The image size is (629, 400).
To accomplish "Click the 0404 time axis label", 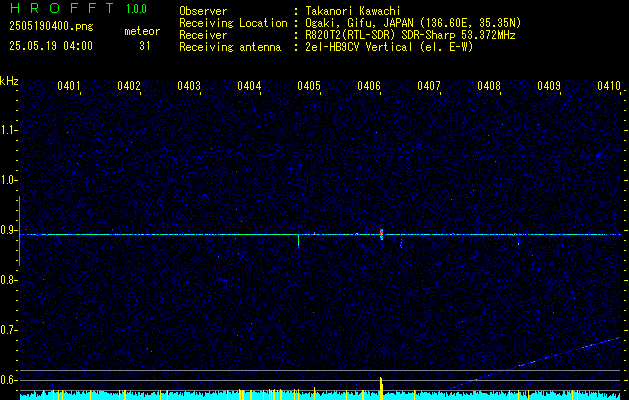I will (249, 85).
